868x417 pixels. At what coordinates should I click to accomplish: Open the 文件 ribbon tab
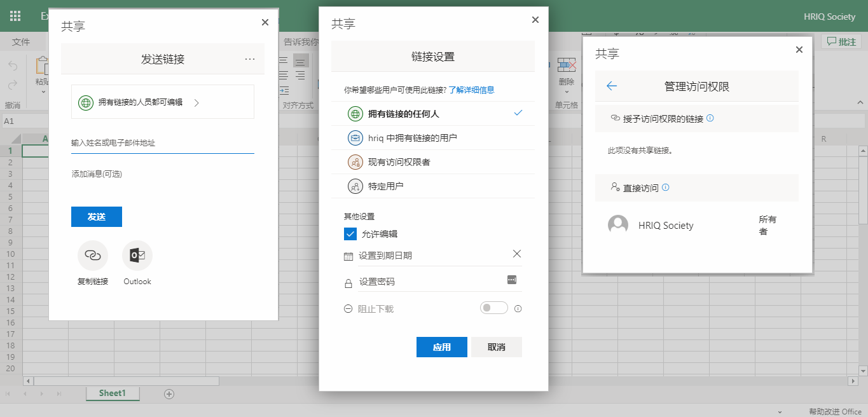21,41
